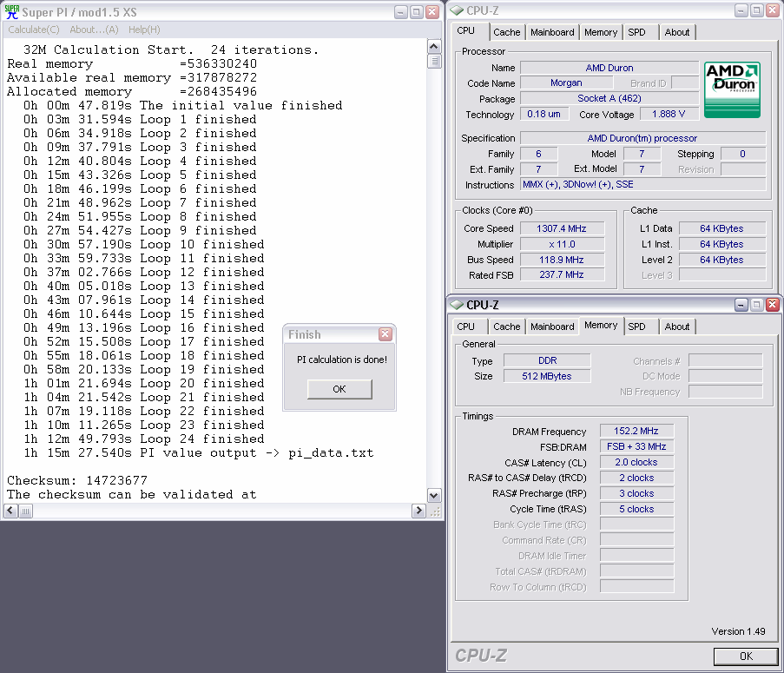Click the L1 Data cache value field
Screen dimensions: 784x673
coord(722,228)
